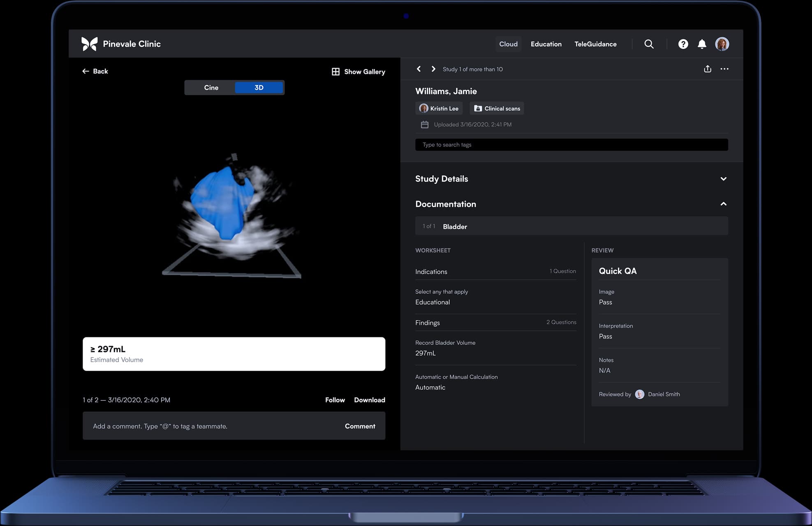Image resolution: width=812 pixels, height=526 pixels.
Task: Click the Findings worksheet row
Action: [x=495, y=323]
